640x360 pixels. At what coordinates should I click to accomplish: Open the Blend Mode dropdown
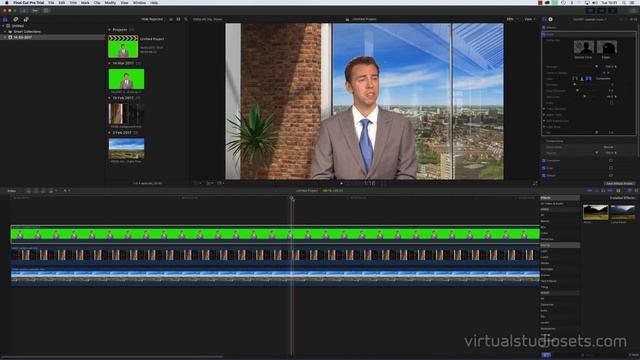pos(609,147)
